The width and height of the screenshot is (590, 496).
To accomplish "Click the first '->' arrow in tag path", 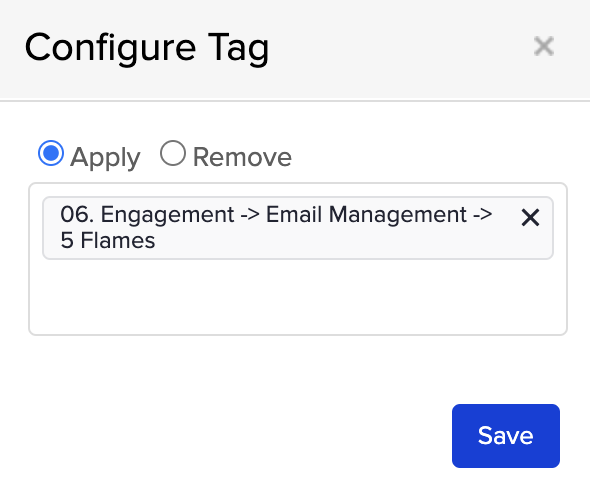I will click(x=250, y=215).
